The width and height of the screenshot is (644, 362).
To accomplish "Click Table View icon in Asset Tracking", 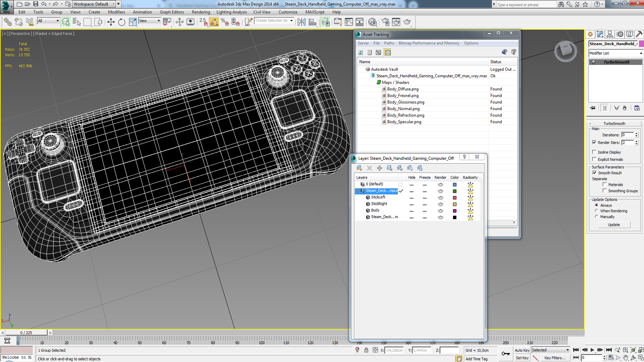I will 388,53.
